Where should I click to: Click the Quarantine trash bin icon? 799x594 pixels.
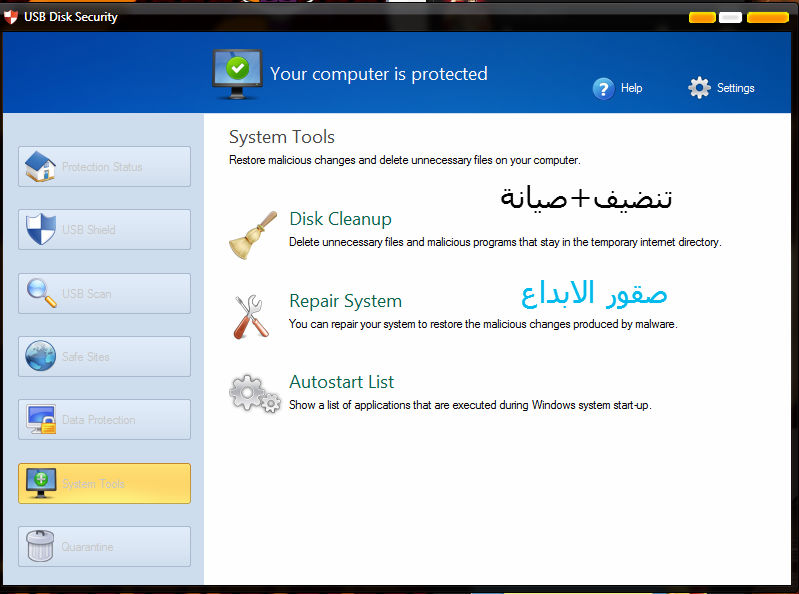pos(41,546)
